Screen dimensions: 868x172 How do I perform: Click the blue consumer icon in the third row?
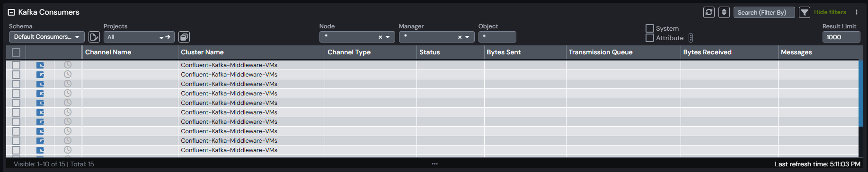click(x=40, y=84)
